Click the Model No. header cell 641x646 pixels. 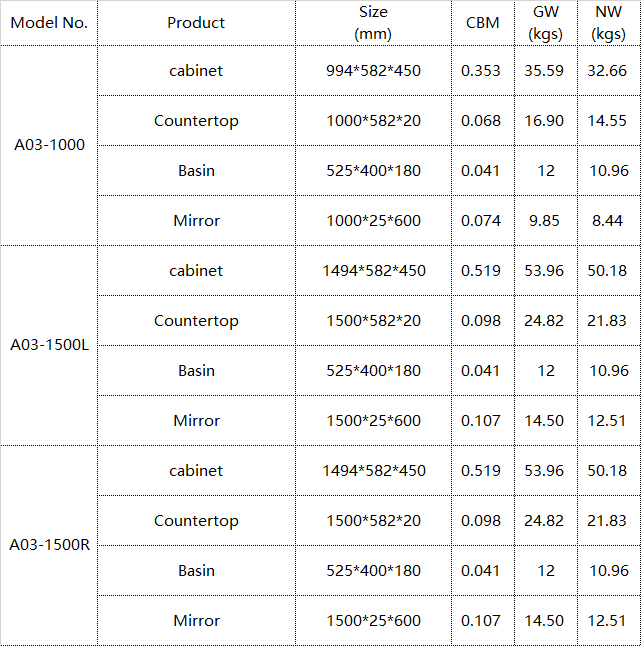tap(49, 23)
